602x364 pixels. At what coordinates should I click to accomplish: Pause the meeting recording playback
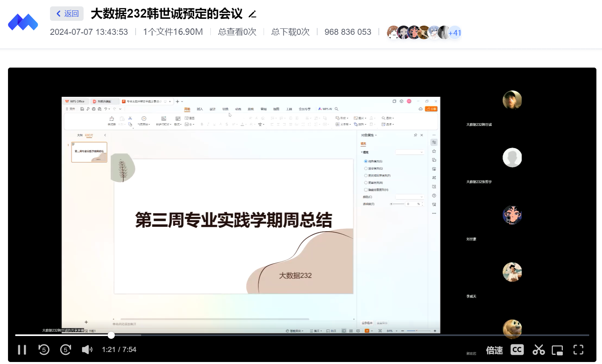click(22, 350)
